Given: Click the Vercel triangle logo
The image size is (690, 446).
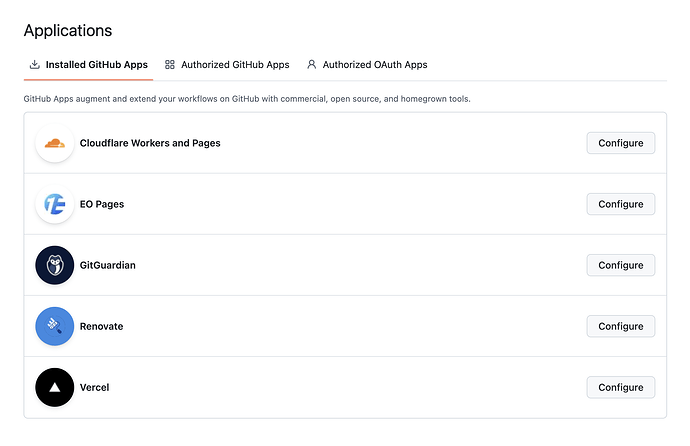Looking at the screenshot, I should coord(55,388).
